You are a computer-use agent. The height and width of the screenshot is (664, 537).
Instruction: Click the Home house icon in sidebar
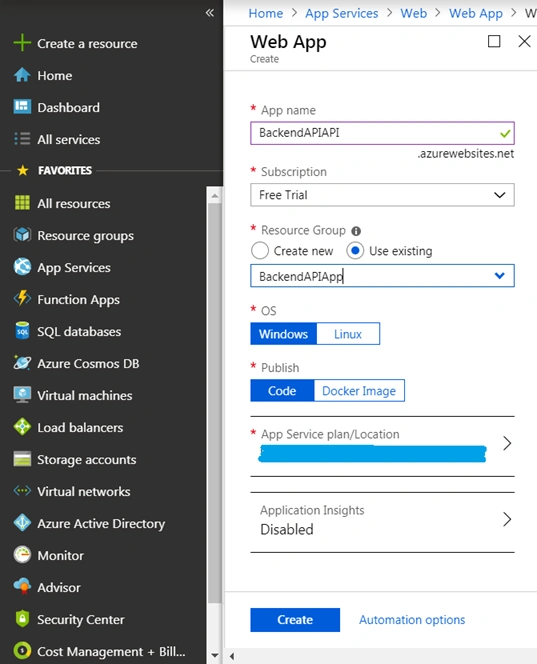point(22,75)
